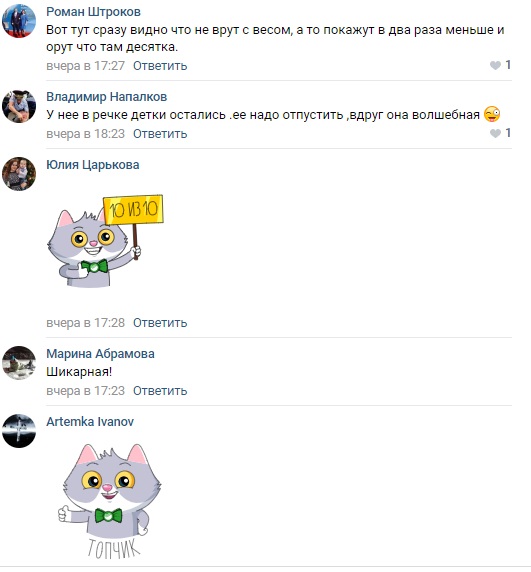Open Марина Абрамова's profile name link
The height and width of the screenshot is (572, 531).
(x=100, y=353)
